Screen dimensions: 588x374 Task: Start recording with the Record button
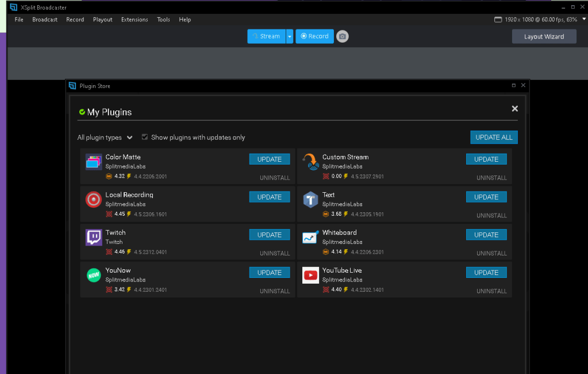[x=314, y=36]
